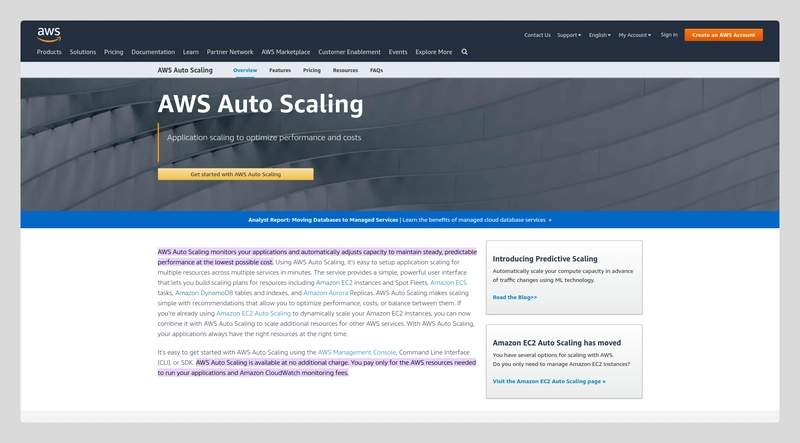
Task: Click Introducing Predictive Scaling heading
Action: click(545, 259)
